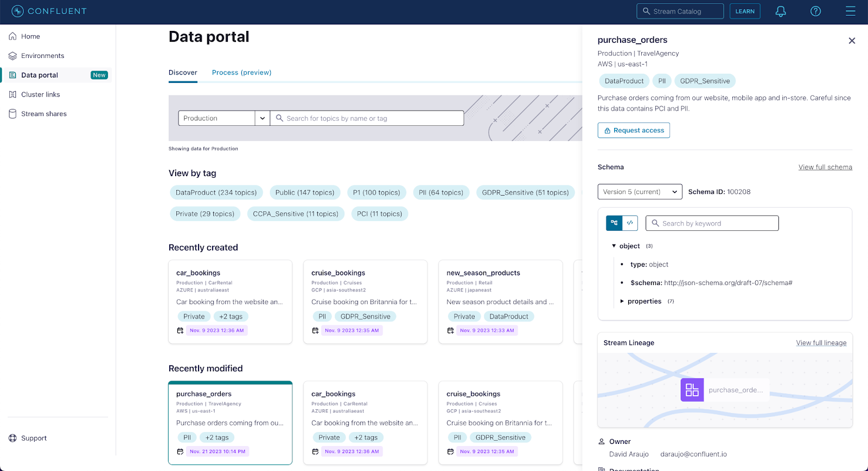868x471 pixels.
Task: Open the new_season_products card
Action: (501, 302)
